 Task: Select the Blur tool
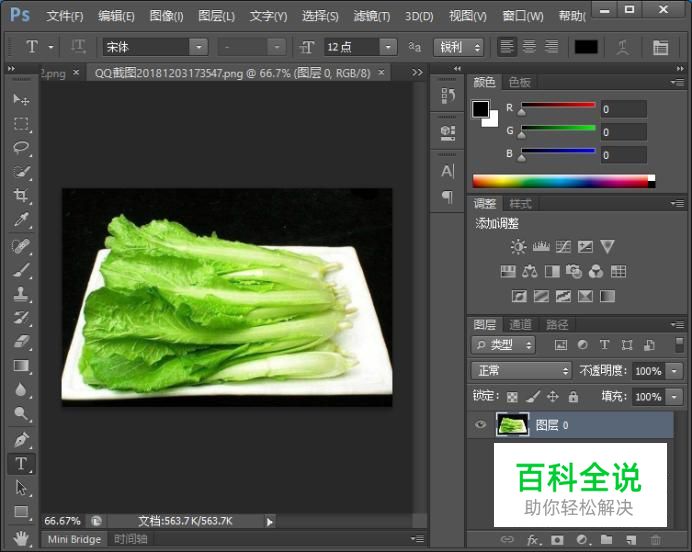tap(21, 390)
